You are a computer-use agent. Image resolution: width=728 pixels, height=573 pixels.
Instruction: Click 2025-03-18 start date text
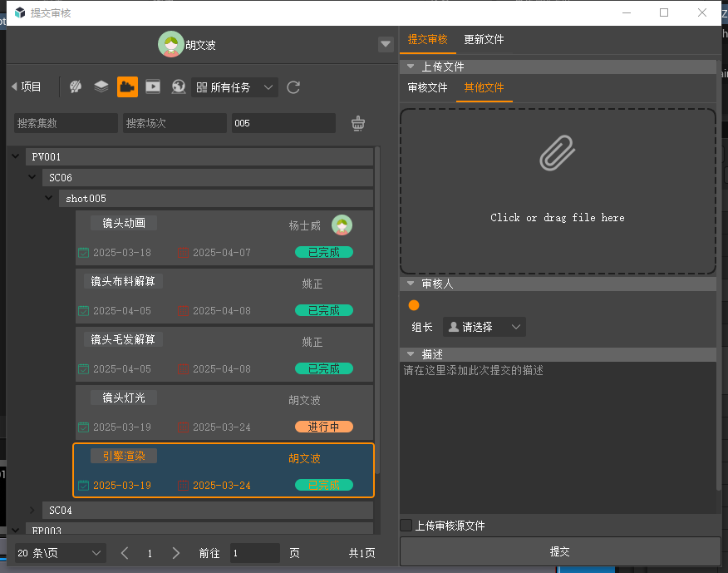point(122,253)
